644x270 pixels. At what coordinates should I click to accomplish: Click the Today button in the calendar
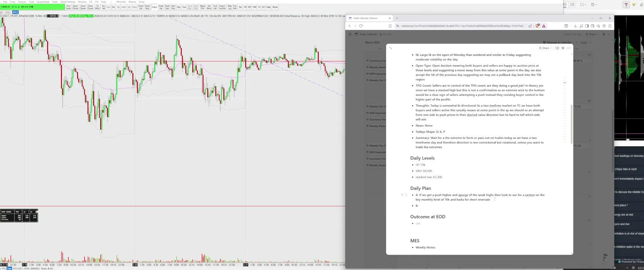583,42
